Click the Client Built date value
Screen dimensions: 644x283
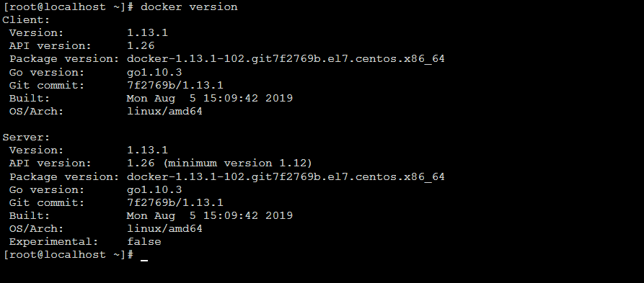209,99
